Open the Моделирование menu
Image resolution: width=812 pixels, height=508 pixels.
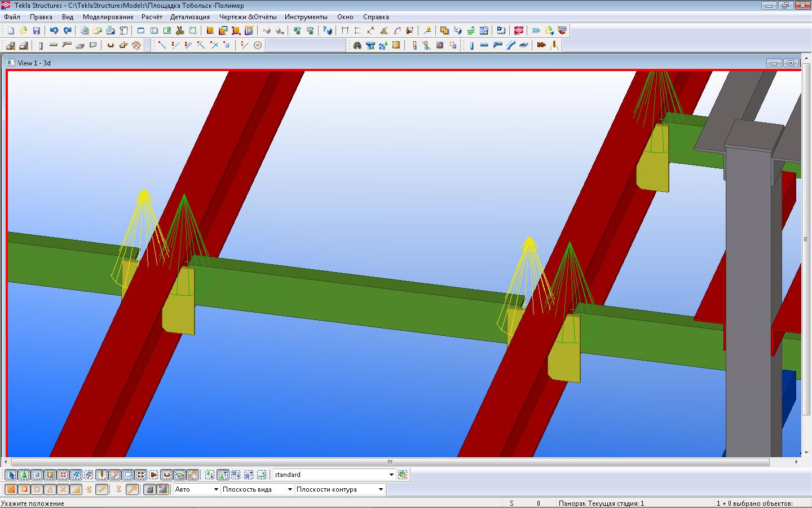pos(108,17)
